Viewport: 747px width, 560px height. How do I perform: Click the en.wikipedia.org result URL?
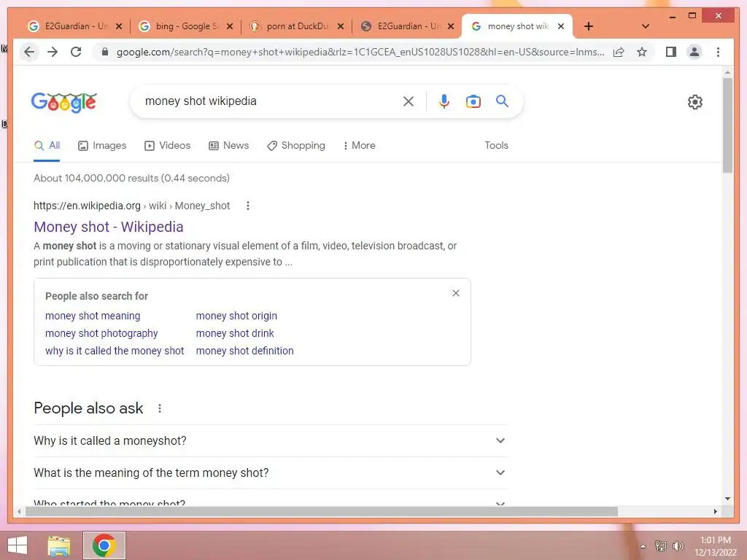[x=131, y=206]
